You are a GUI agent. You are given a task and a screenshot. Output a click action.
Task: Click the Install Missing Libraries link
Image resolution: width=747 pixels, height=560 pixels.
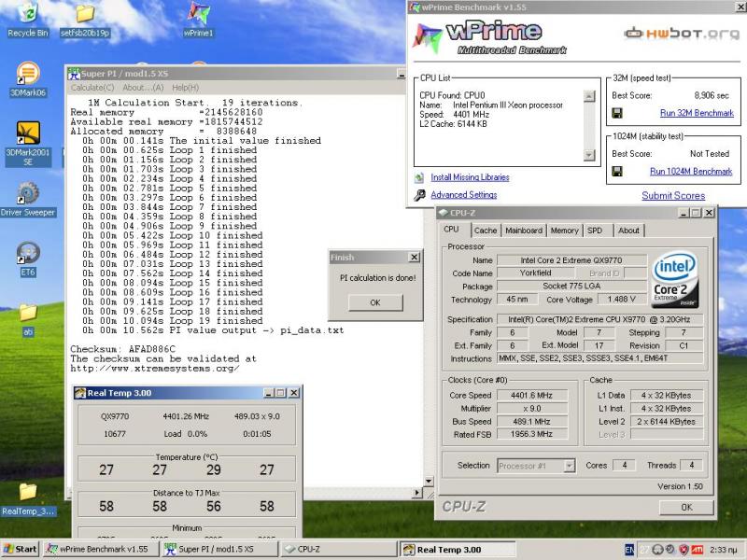[470, 177]
